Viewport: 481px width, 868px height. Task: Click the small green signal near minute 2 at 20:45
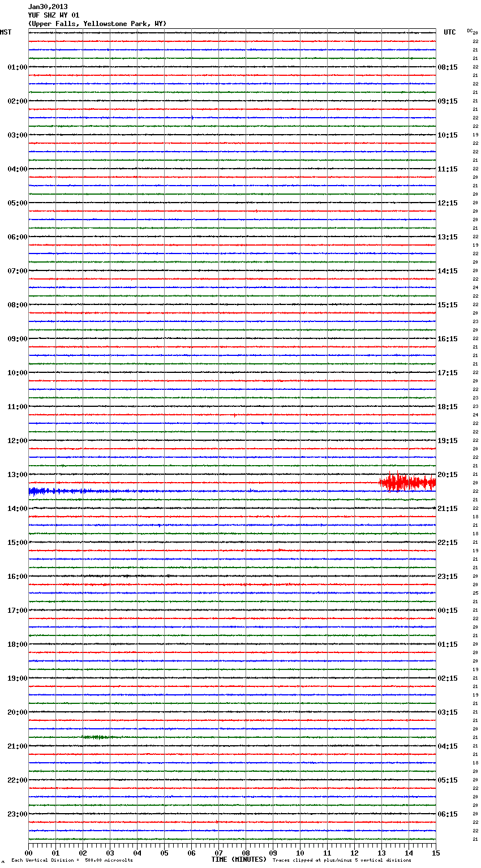click(x=97, y=737)
